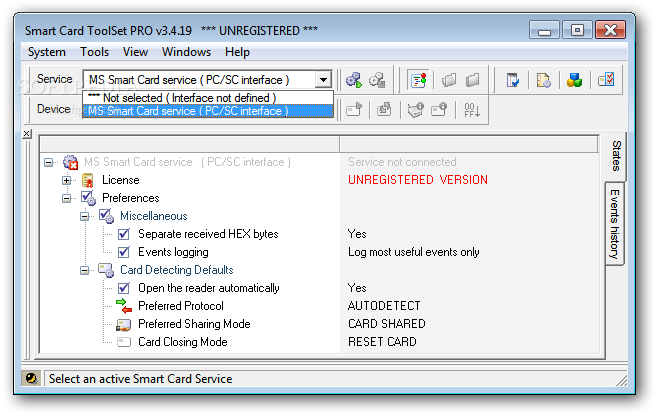Collapse the MS Smart Card service root node
Viewport: 656px width, 415px height.
click(49, 162)
